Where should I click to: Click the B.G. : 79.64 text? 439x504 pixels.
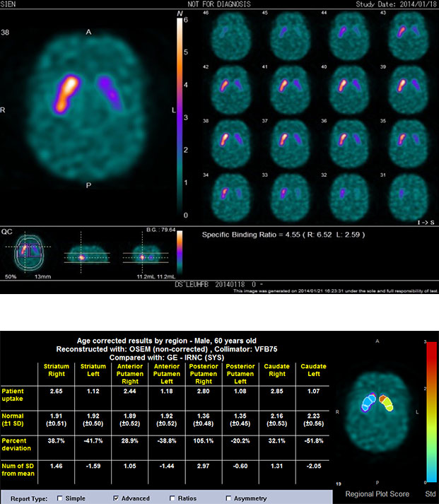[160, 230]
